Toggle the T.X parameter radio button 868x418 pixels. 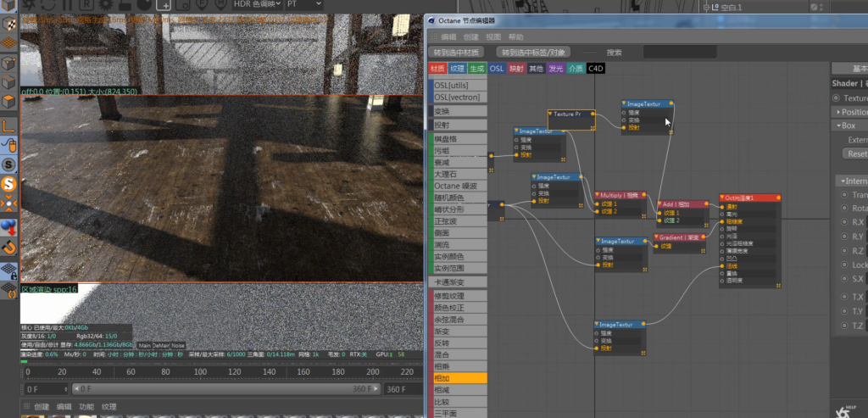pyautogui.click(x=845, y=297)
